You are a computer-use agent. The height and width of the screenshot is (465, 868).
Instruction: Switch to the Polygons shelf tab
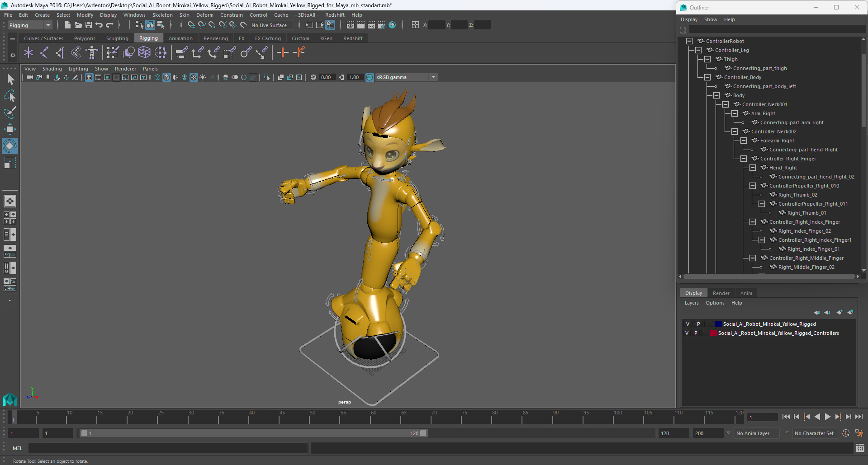coord(85,38)
